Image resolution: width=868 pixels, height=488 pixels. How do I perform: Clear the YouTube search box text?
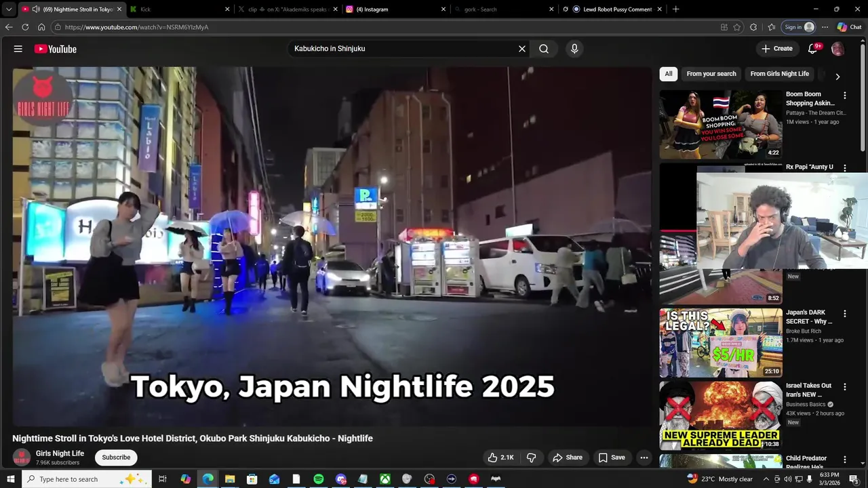(522, 49)
